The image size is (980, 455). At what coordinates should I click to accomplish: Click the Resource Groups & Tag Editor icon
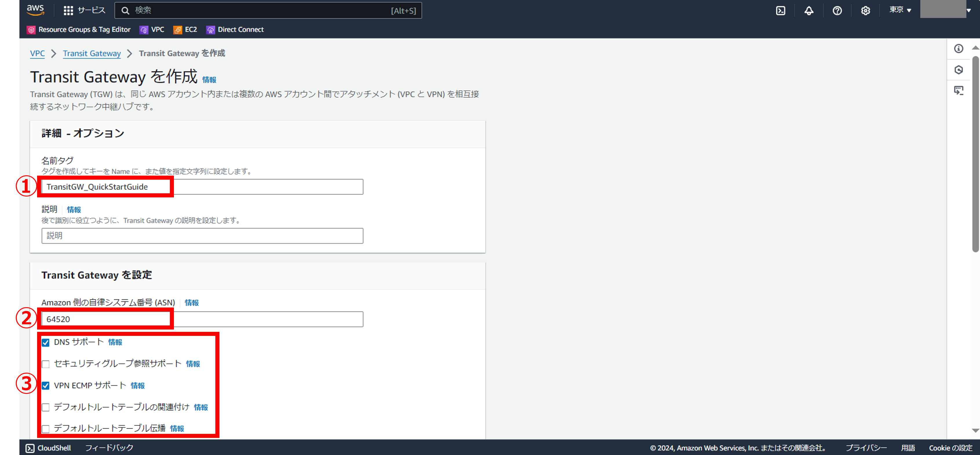point(31,30)
